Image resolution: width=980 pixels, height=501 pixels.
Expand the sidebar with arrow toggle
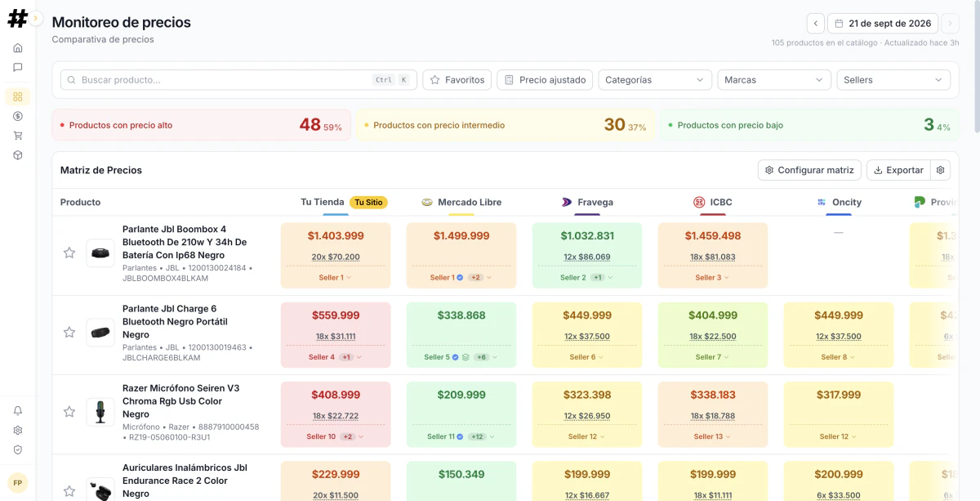[x=36, y=18]
